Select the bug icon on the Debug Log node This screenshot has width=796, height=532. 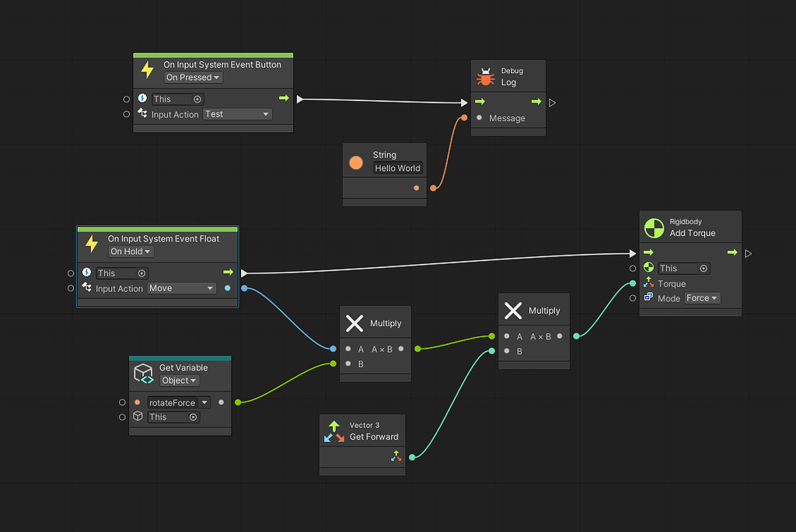click(486, 76)
